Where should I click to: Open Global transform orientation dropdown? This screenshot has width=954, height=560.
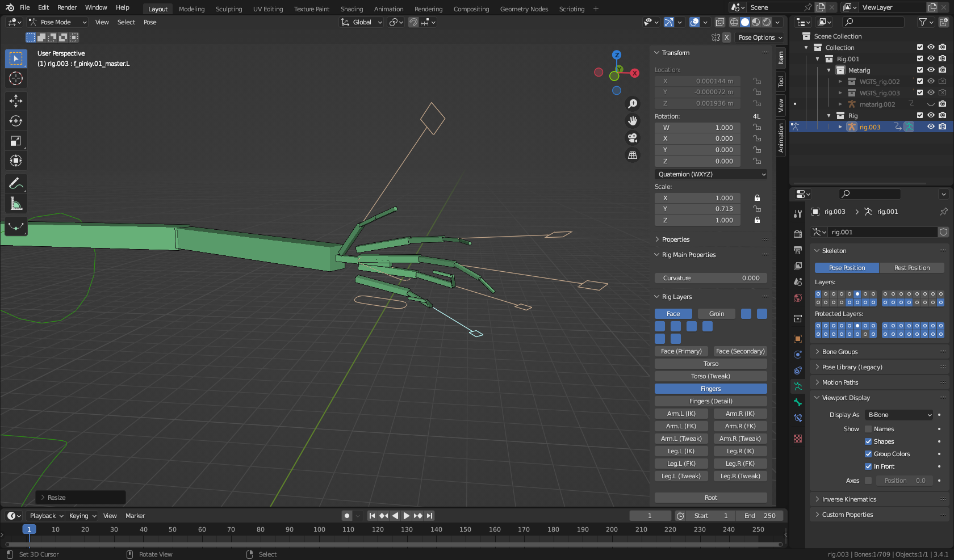coord(362,22)
